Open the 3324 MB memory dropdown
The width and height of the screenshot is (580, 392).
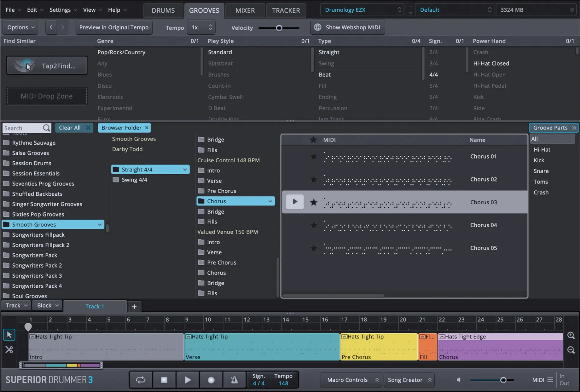[536, 10]
